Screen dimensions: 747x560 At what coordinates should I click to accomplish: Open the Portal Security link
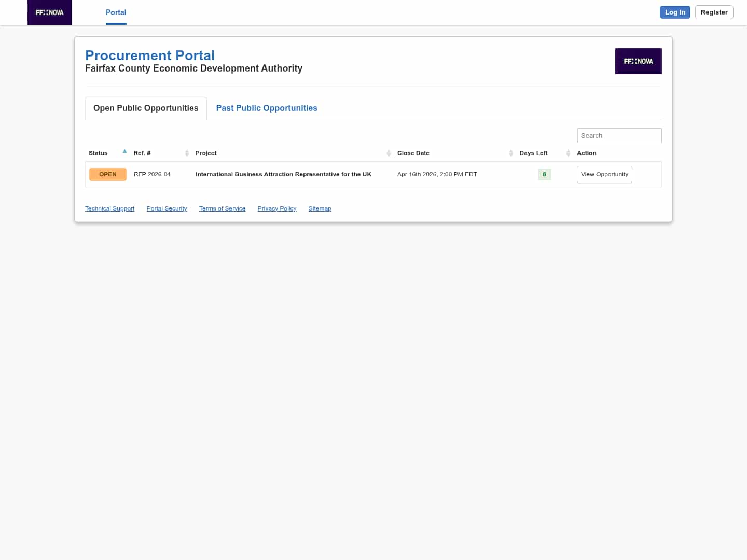point(167,208)
